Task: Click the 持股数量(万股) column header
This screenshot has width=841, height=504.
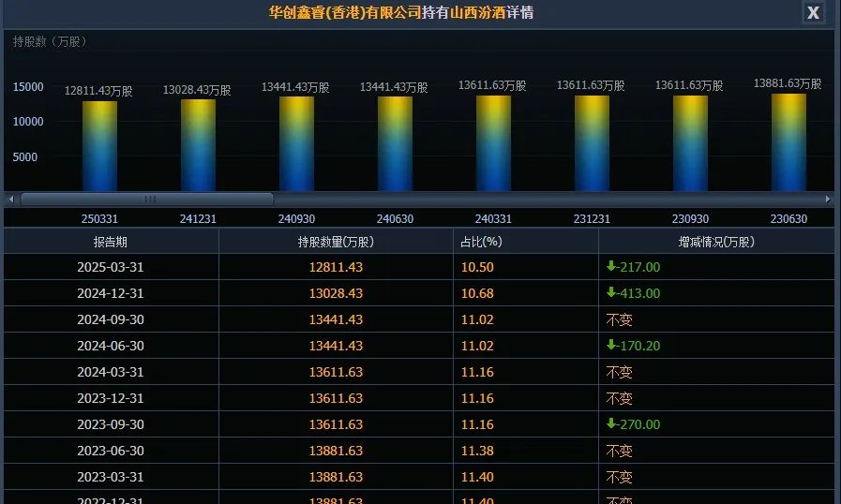Action: coord(336,242)
